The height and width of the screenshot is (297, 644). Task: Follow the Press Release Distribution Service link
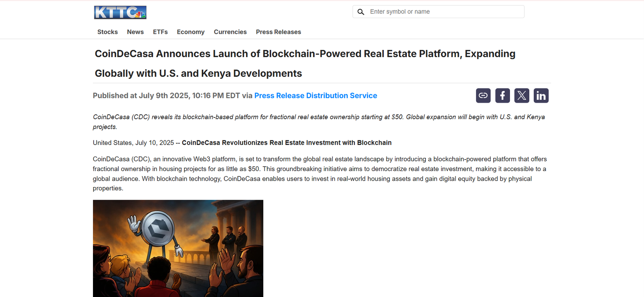pos(316,96)
